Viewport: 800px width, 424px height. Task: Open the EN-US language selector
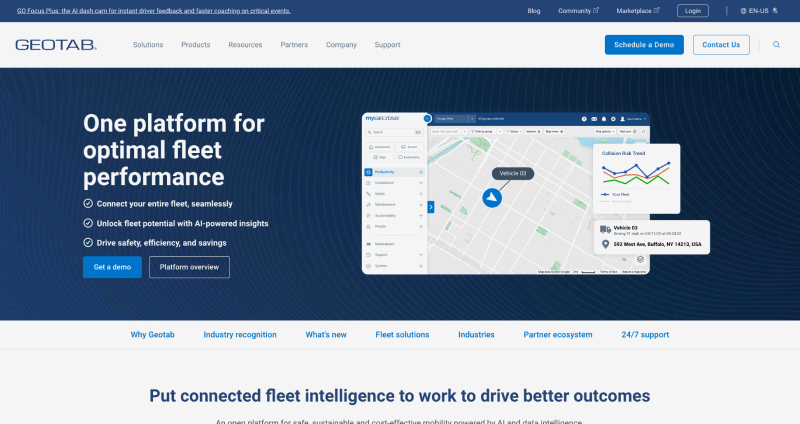pos(758,11)
